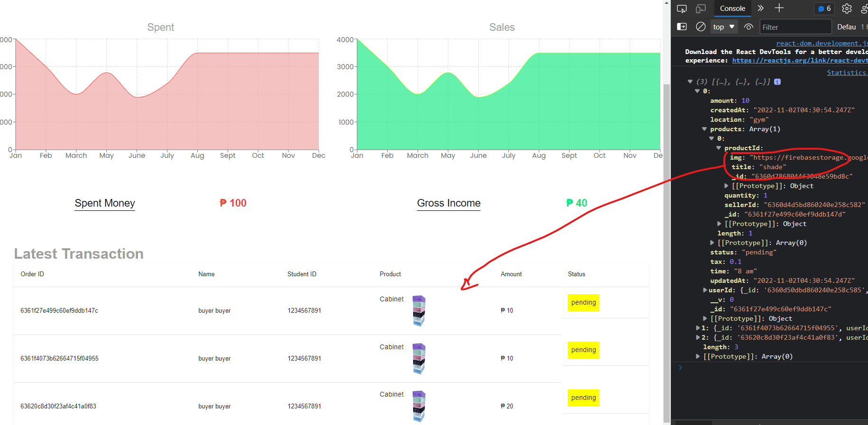This screenshot has width=868, height=425.
Task: Click location: "gym" in console
Action: (x=739, y=119)
